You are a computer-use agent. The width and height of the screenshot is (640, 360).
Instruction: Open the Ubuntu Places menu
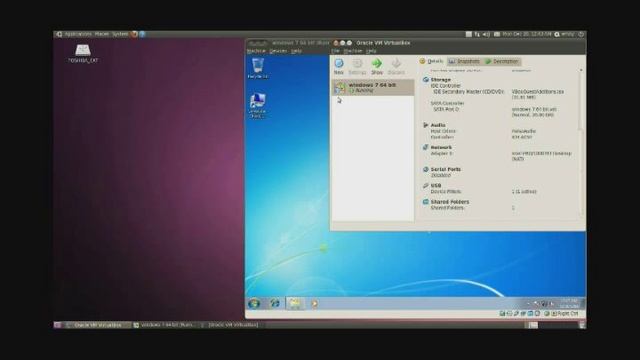(x=102, y=34)
